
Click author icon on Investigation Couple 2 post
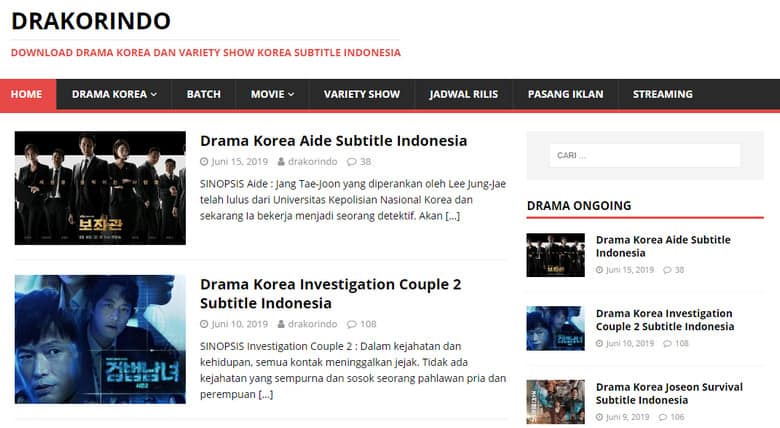click(282, 324)
